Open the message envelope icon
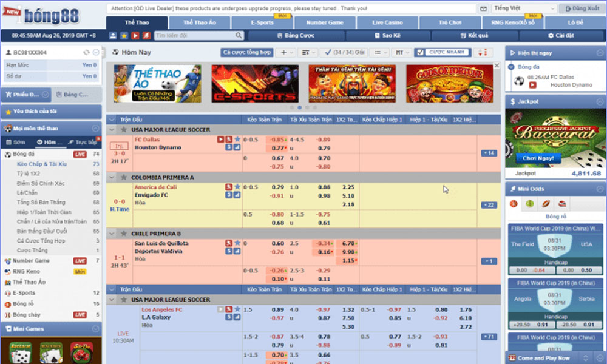 click(x=483, y=8)
